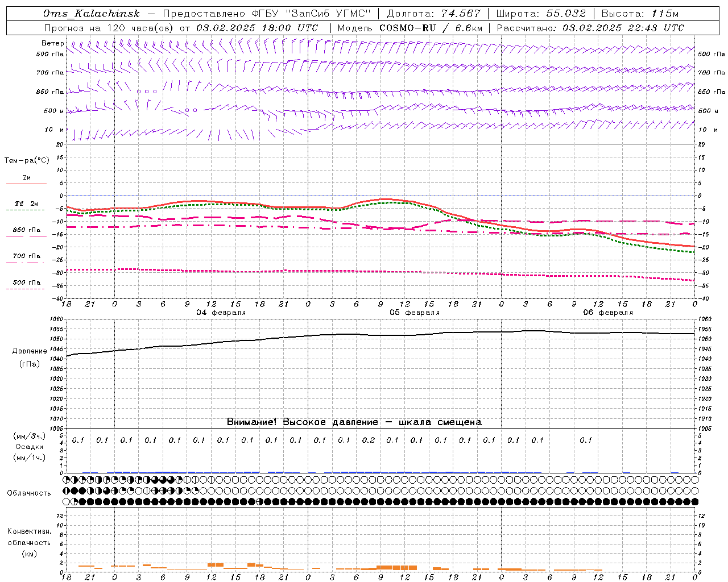The height and width of the screenshot is (582, 728).
Task: Click the Давление pressure panel label
Action: (x=30, y=351)
